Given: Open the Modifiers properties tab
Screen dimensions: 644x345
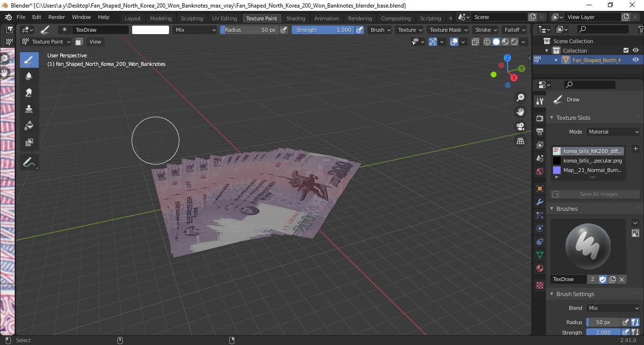Looking at the screenshot, I should coord(539,202).
